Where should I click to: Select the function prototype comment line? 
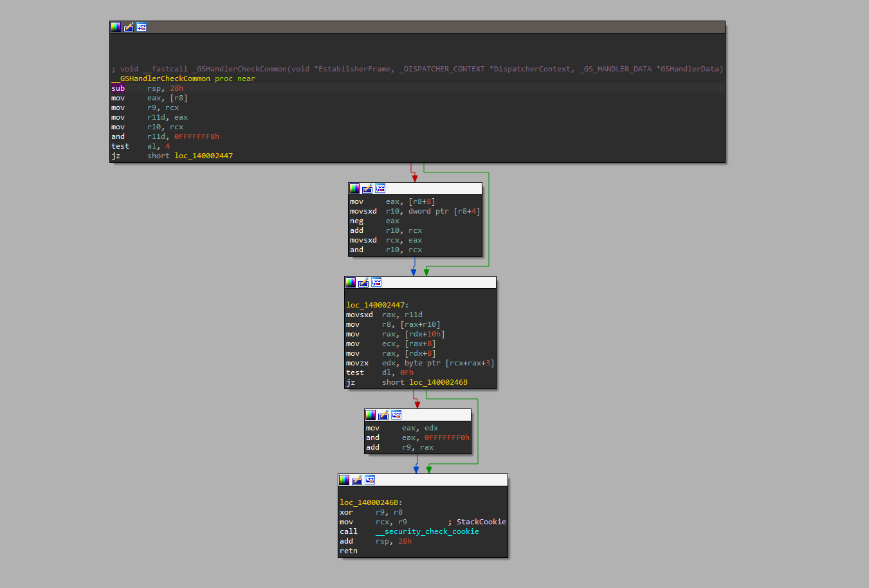click(417, 69)
